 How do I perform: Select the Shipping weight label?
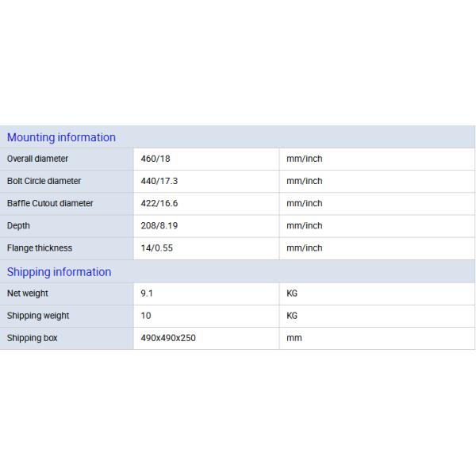[38, 316]
